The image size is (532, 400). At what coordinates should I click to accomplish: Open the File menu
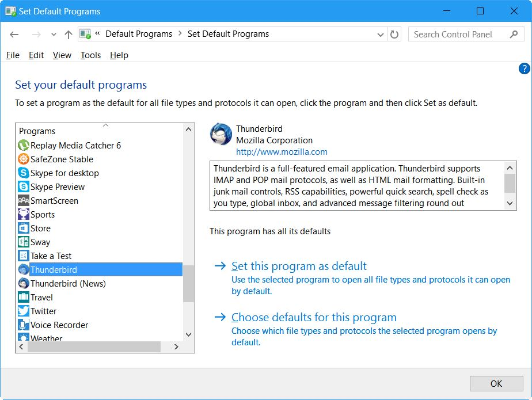(x=13, y=55)
